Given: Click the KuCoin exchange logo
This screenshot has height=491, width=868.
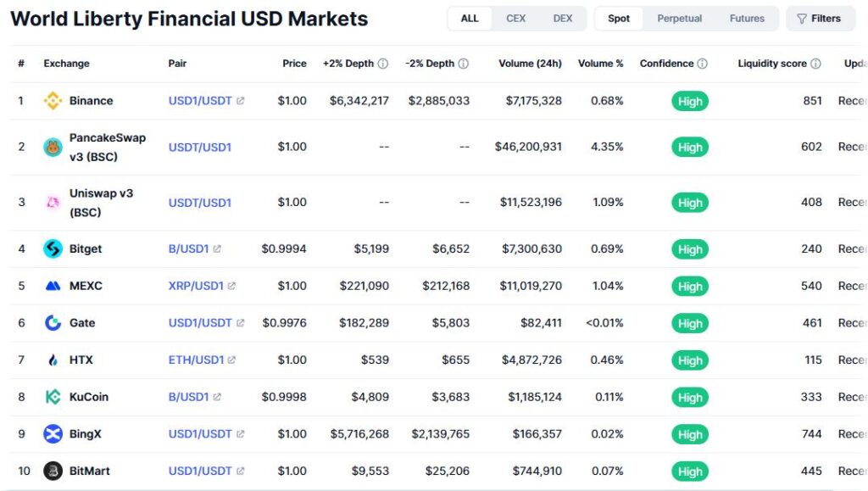Looking at the screenshot, I should (53, 396).
